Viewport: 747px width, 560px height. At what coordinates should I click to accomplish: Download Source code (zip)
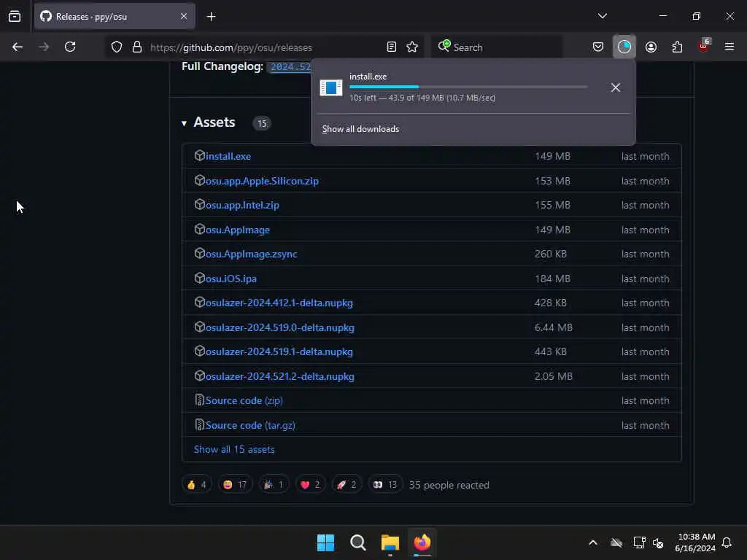point(244,400)
